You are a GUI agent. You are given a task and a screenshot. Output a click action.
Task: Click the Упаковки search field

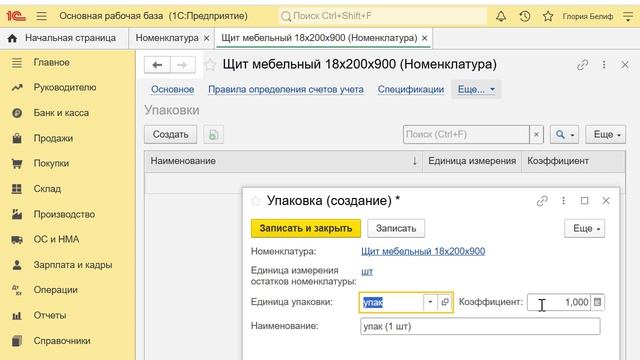click(x=466, y=134)
